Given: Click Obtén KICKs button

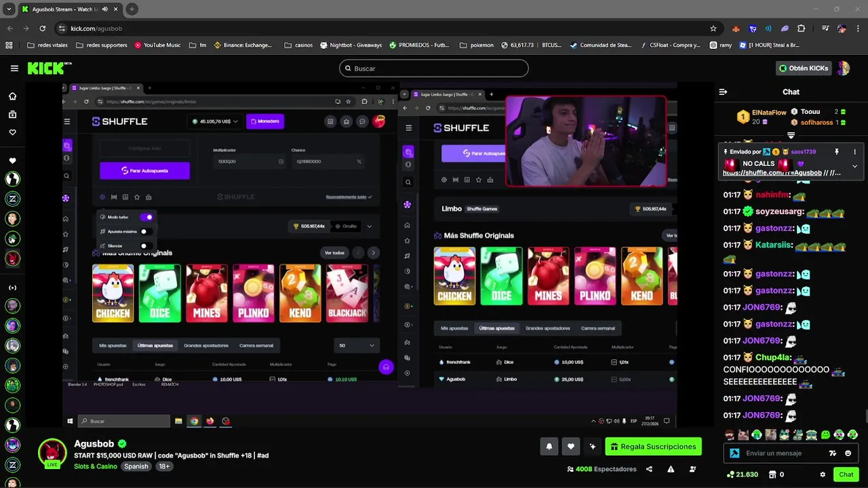Looking at the screenshot, I should [x=804, y=68].
